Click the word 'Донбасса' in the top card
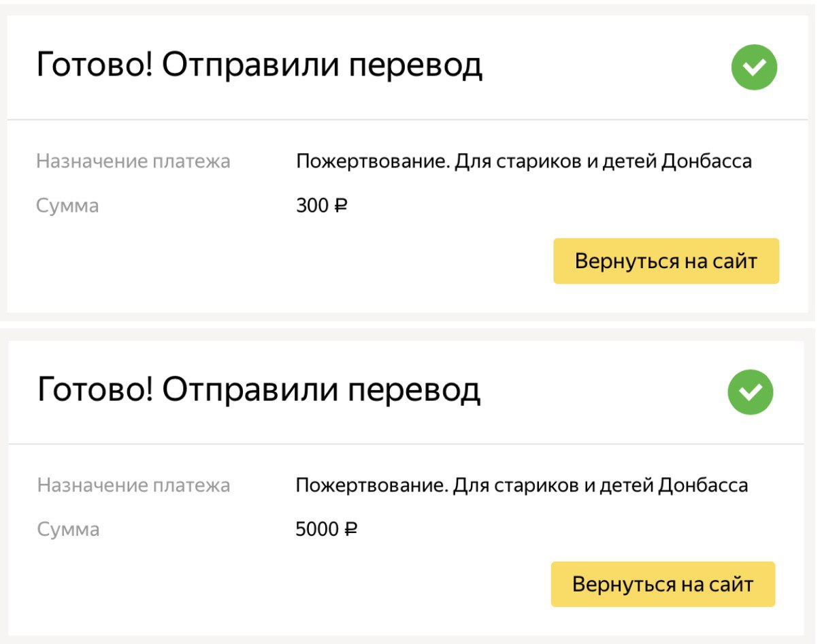Image resolution: width=822 pixels, height=644 pixels. click(x=706, y=161)
